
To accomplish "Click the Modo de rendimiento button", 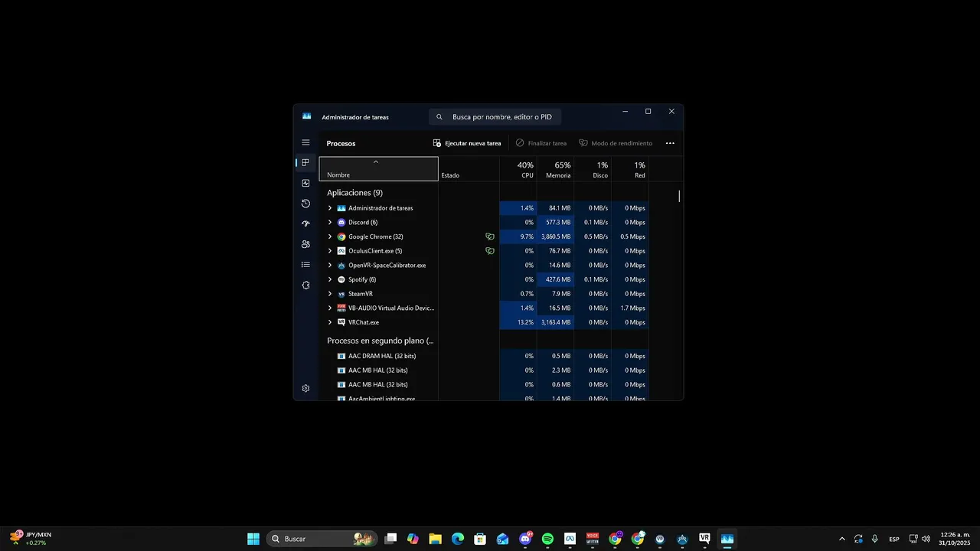I will 616,143.
